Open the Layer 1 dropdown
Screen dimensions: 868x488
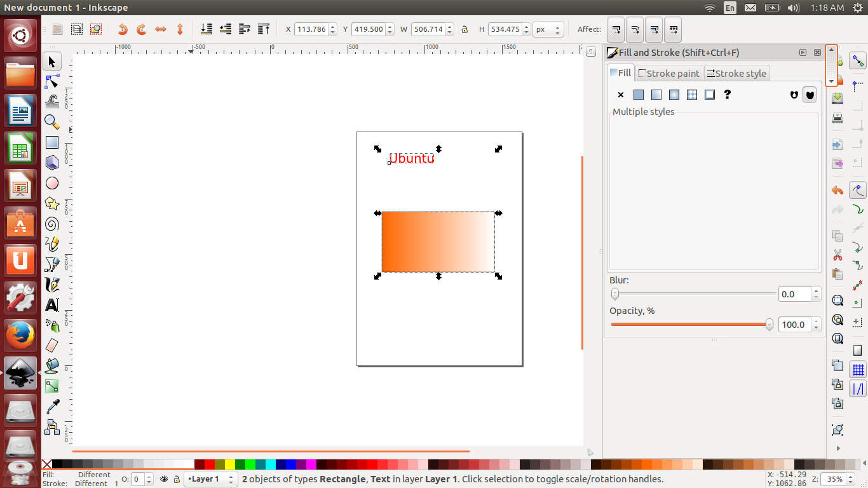[210, 479]
